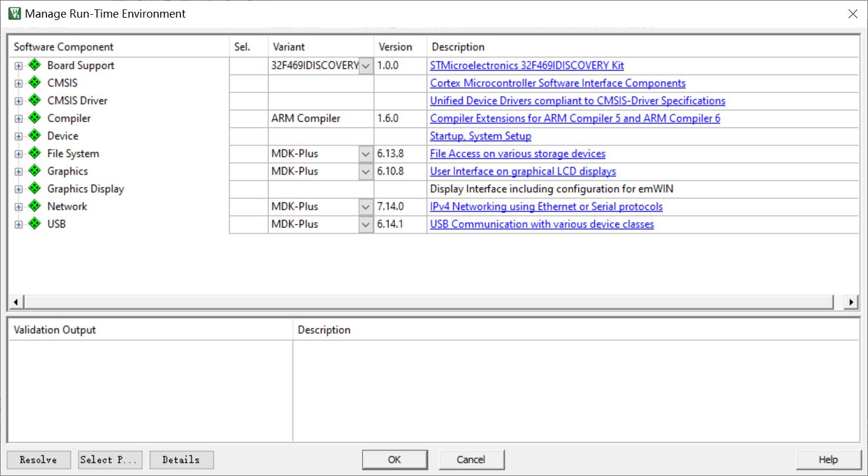
Task: Expand the Graphics tree node
Action: [19, 172]
